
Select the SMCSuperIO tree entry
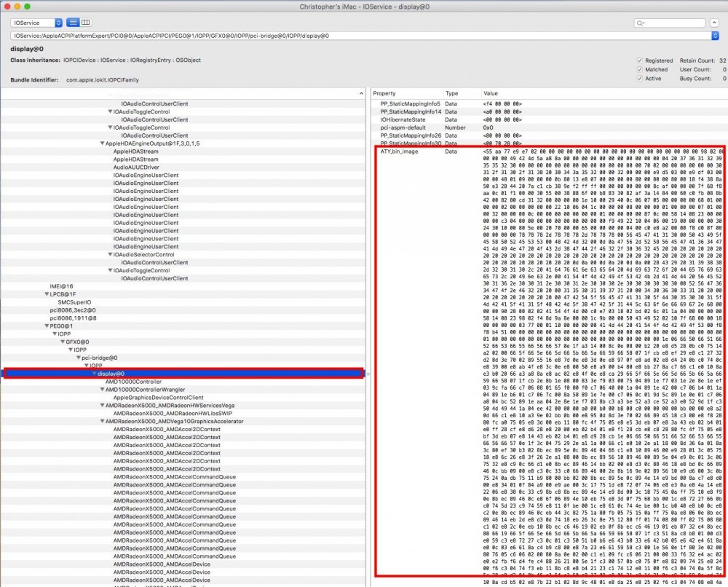[74, 302]
